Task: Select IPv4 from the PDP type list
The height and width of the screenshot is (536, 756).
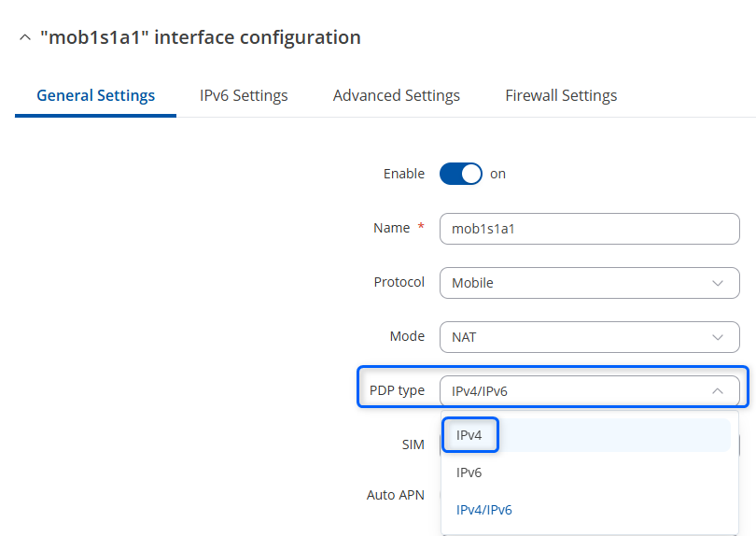Action: (x=586, y=435)
